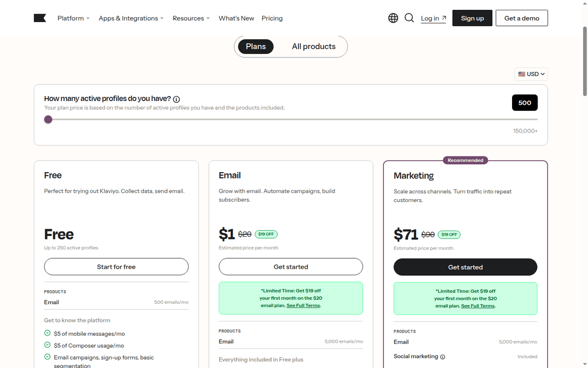Click the active profiles slider track
Screen dimensions: 588x368
(x=291, y=119)
